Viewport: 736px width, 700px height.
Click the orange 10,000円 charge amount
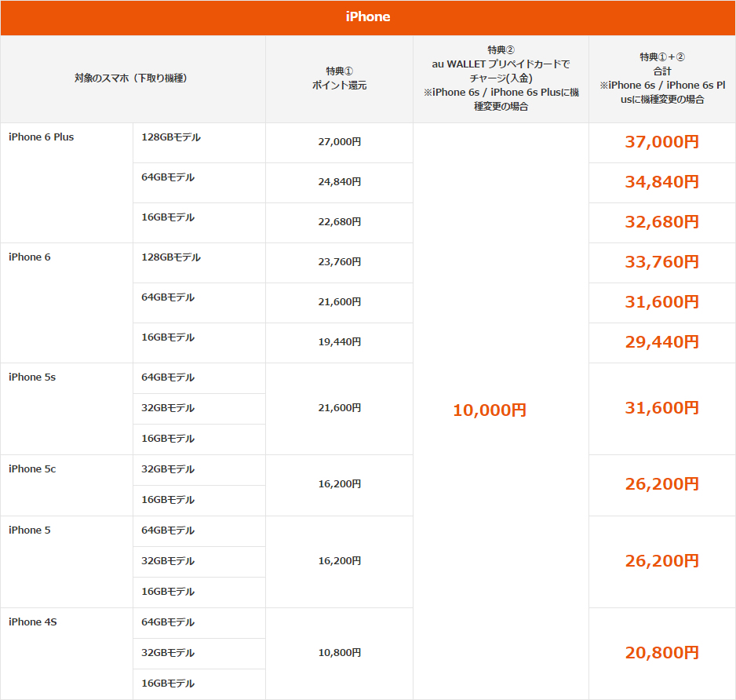pyautogui.click(x=490, y=410)
